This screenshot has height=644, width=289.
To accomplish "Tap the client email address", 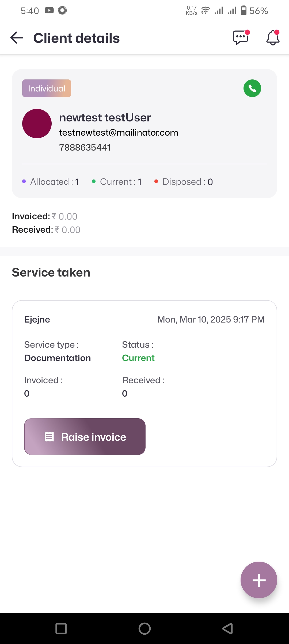I will pos(119,133).
